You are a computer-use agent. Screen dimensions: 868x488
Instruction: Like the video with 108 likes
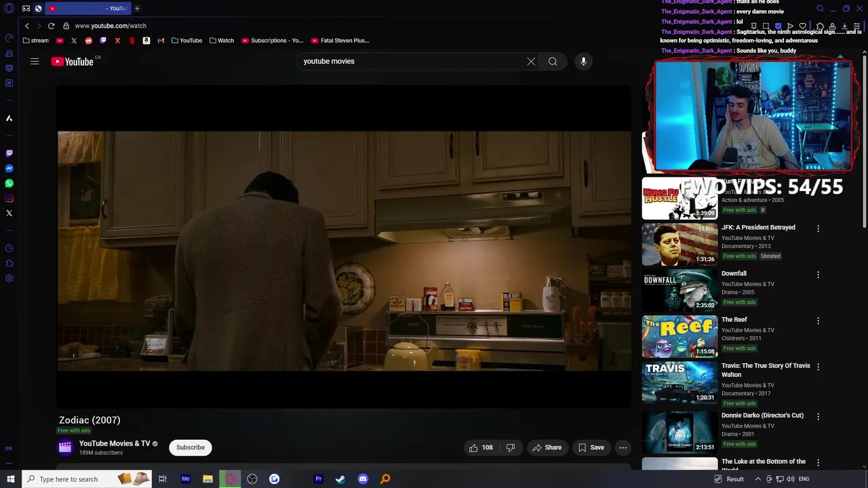coord(481,447)
